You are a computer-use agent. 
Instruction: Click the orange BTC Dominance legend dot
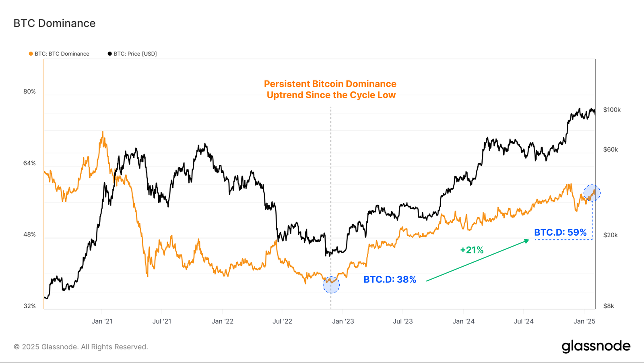[x=31, y=54]
